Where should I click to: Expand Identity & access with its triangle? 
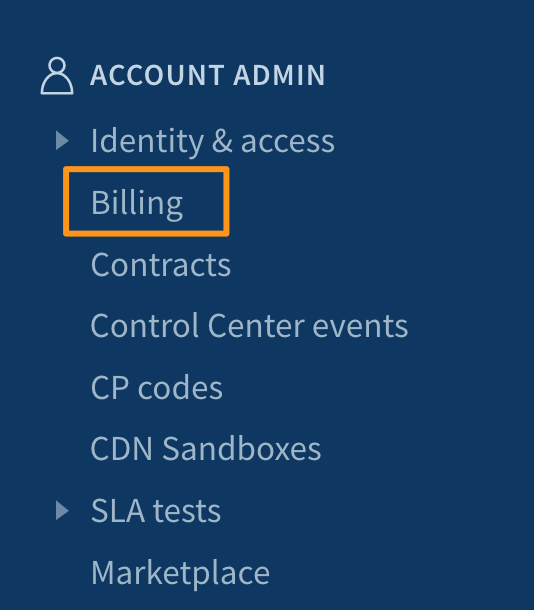(62, 140)
